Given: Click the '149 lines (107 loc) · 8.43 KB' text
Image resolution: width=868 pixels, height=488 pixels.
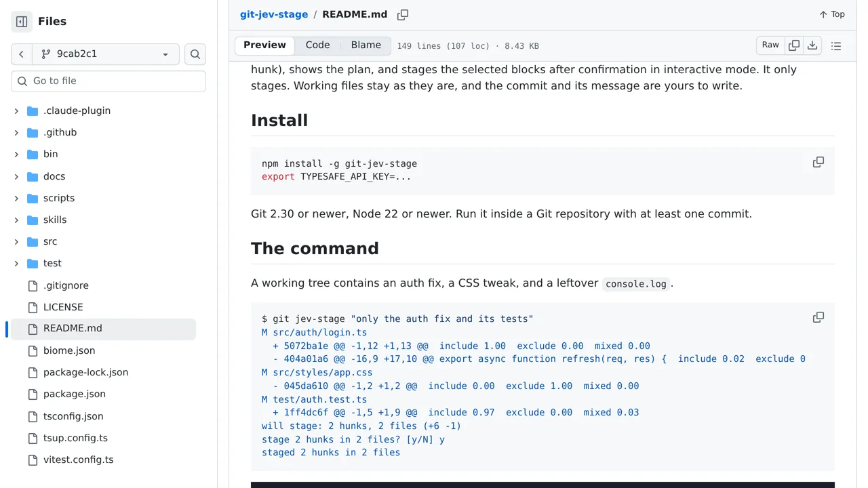Looking at the screenshot, I should pyautogui.click(x=468, y=46).
